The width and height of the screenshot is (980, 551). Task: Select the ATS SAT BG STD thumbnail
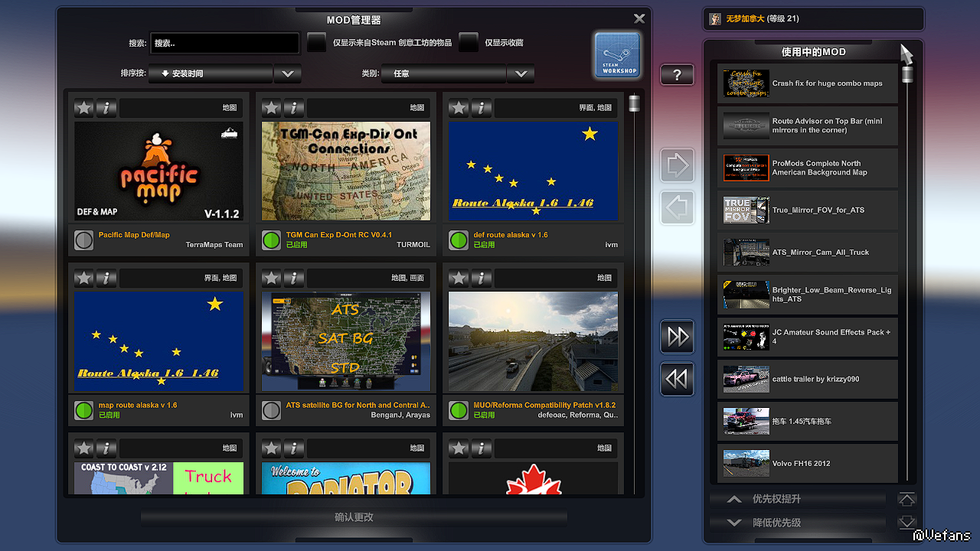[346, 341]
